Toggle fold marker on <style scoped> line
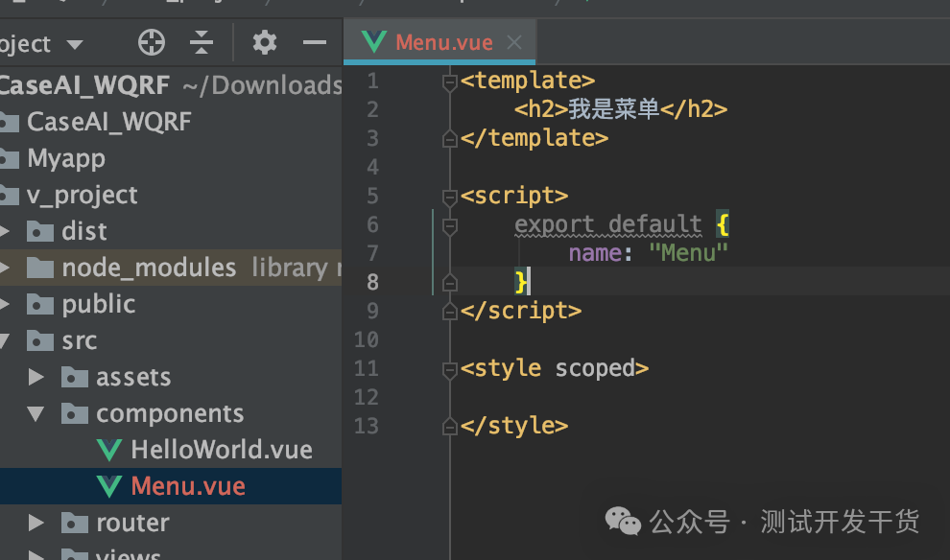 click(449, 369)
